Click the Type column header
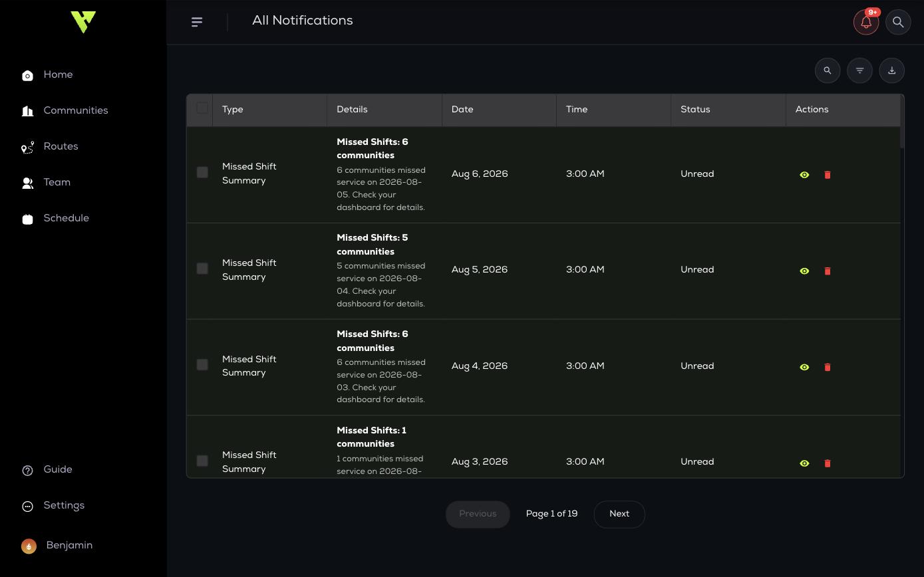 [x=269, y=110]
